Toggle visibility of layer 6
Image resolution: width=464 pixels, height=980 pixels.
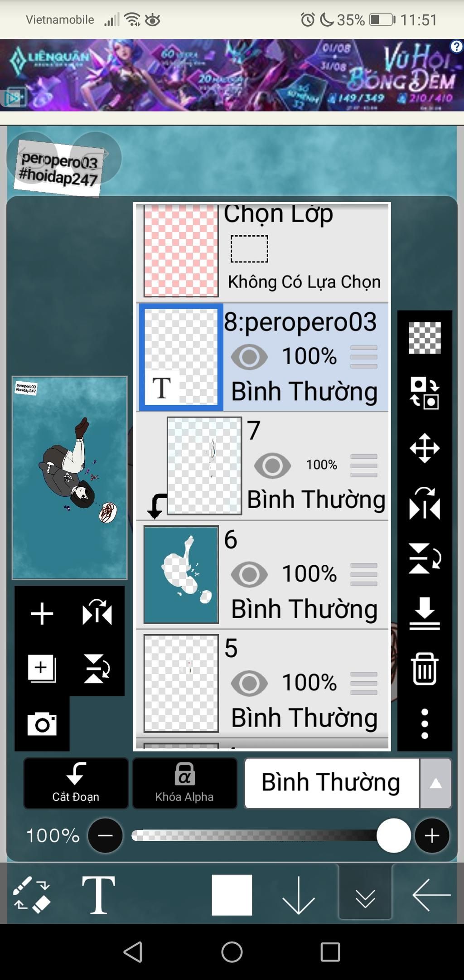coord(249,574)
